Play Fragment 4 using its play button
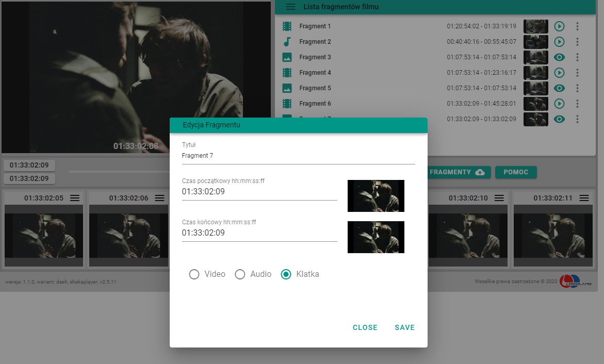The image size is (604, 364). 559,72
